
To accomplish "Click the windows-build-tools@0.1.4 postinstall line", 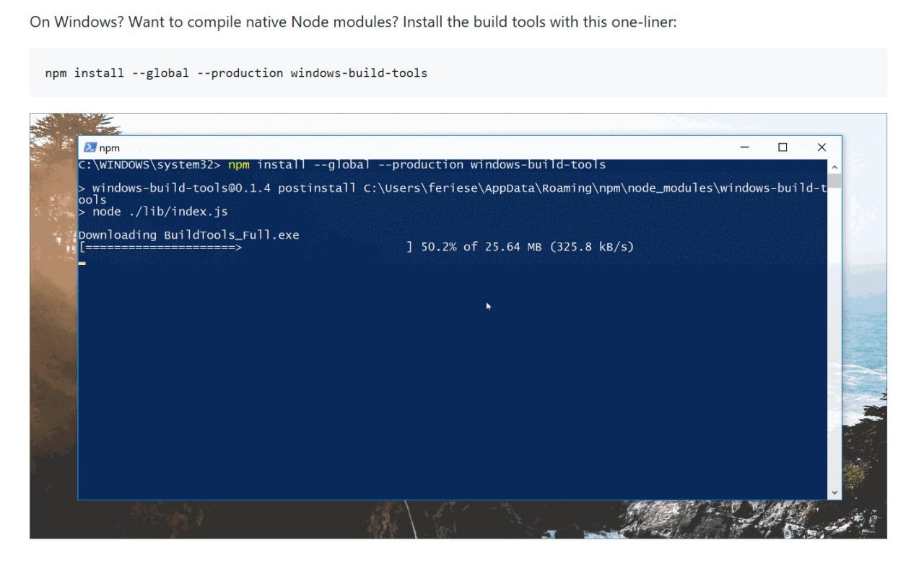I will click(x=453, y=193).
